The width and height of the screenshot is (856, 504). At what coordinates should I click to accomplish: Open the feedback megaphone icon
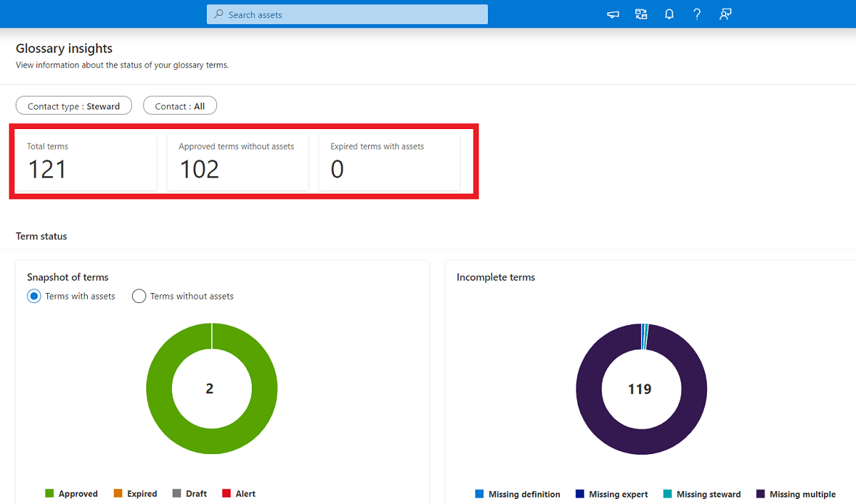(612, 14)
